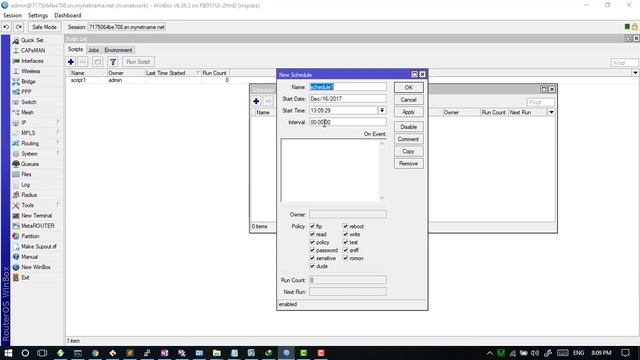Toggle ftp policy checkbox
The image size is (640, 360).
[x=312, y=226]
